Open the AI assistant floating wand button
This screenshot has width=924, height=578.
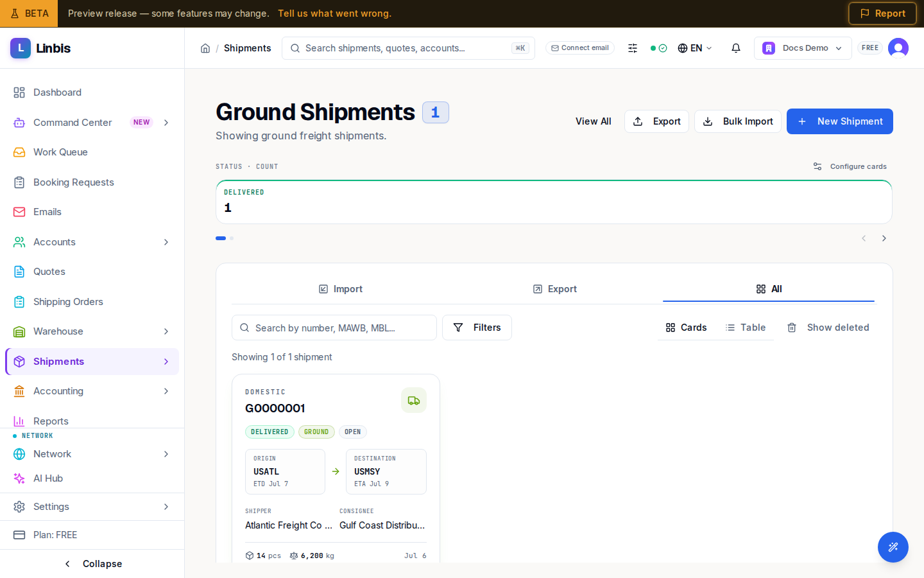pyautogui.click(x=893, y=547)
